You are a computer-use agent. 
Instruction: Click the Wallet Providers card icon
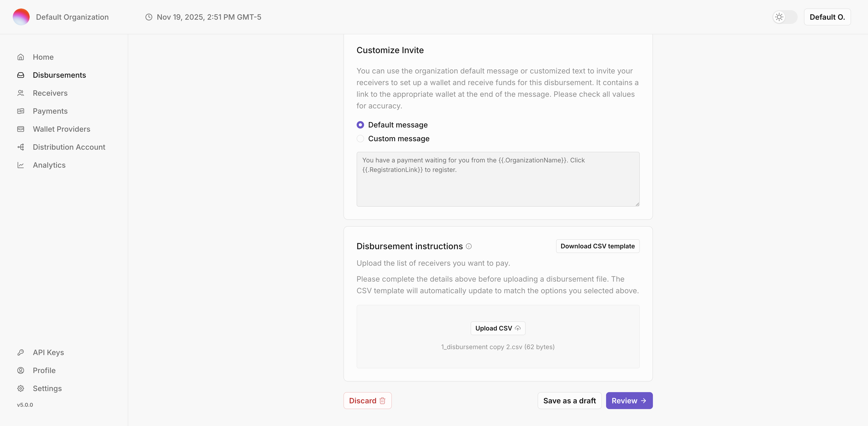21,129
